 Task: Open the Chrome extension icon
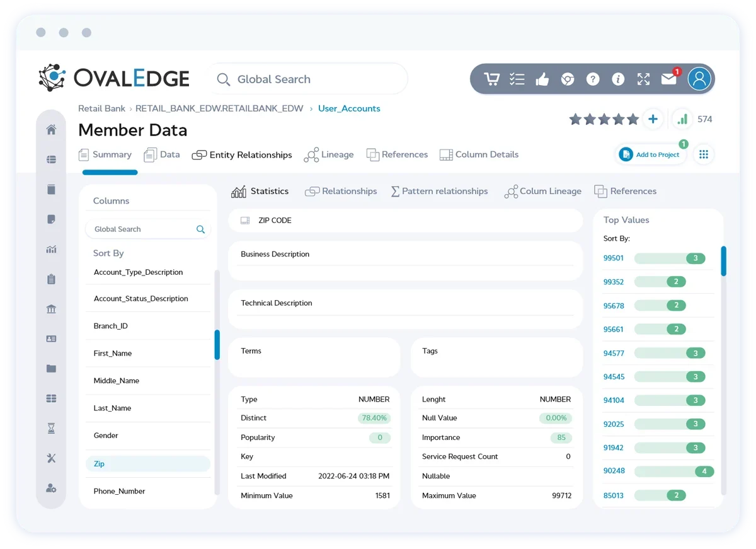[568, 79]
